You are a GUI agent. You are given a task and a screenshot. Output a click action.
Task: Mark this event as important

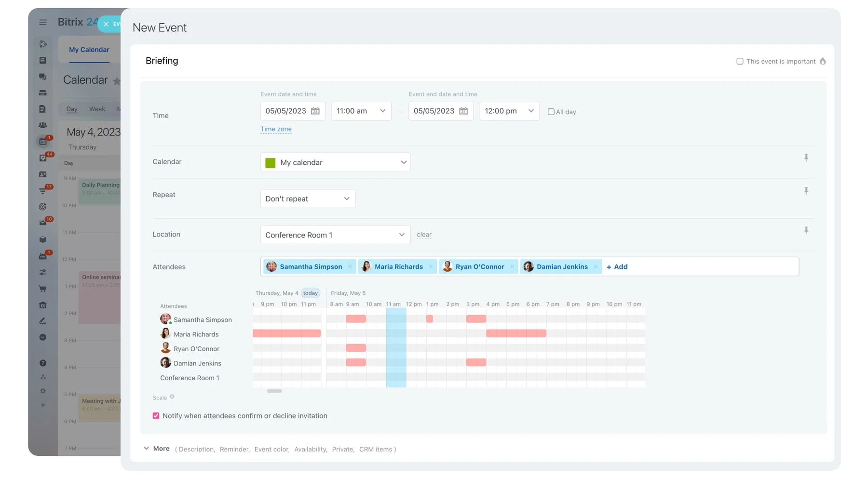pyautogui.click(x=739, y=61)
